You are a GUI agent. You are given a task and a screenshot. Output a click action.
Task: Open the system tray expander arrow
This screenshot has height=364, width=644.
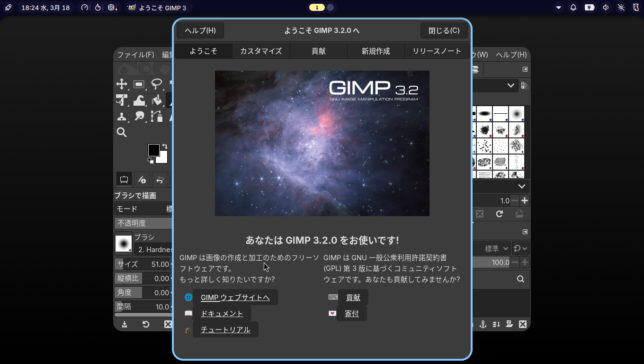pyautogui.click(x=559, y=8)
